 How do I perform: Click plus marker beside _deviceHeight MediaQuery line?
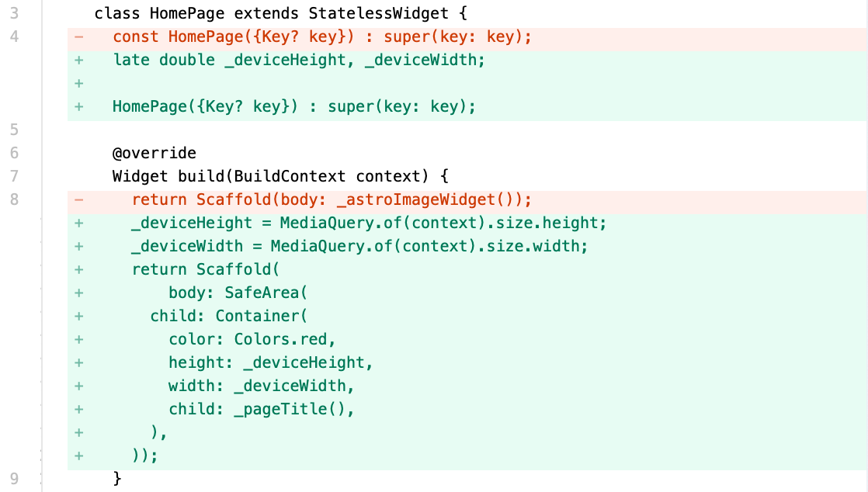pyautogui.click(x=78, y=223)
